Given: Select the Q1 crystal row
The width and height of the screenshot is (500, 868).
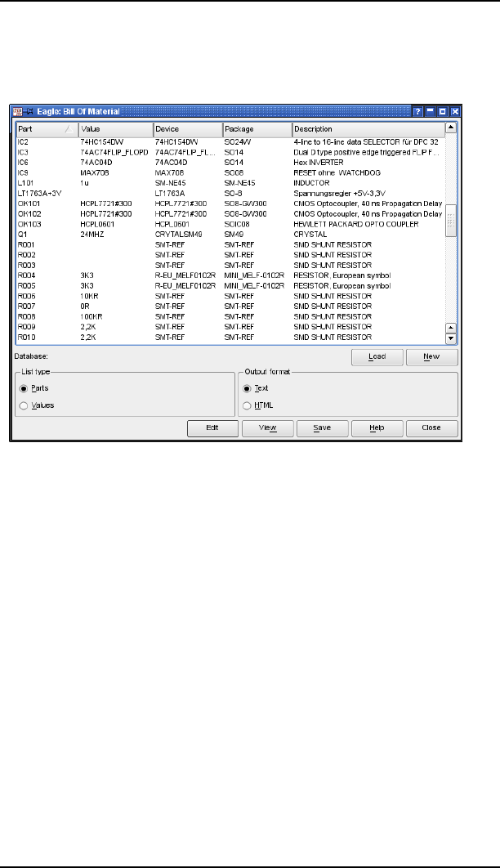Looking at the screenshot, I should point(230,234).
